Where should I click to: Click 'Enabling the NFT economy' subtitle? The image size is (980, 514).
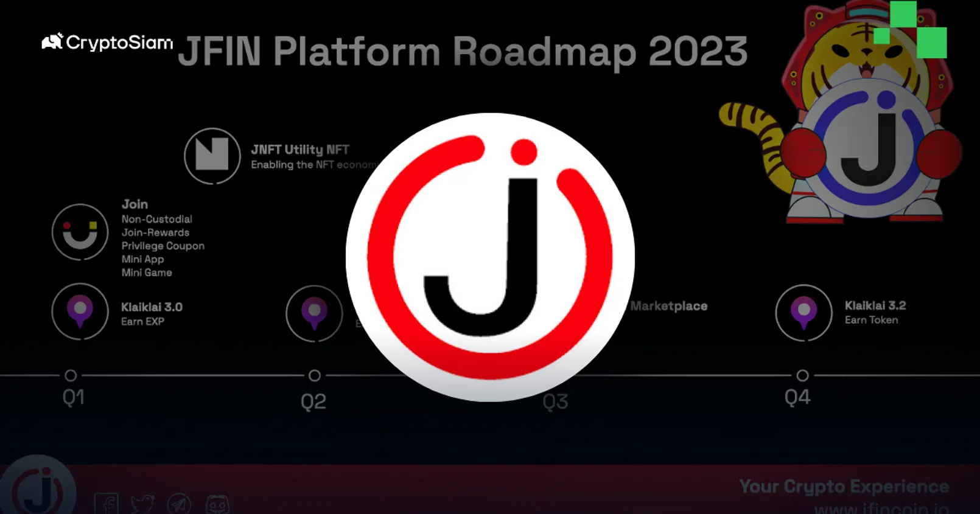(x=314, y=165)
